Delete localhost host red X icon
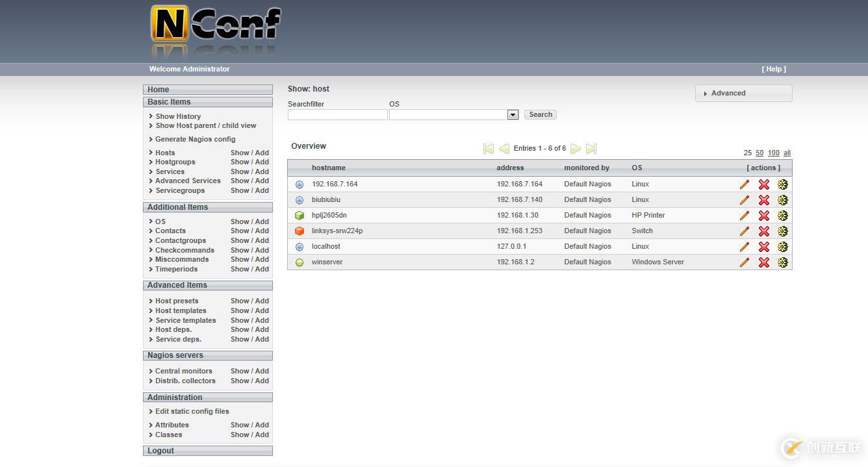This screenshot has height=467, width=868. point(764,247)
